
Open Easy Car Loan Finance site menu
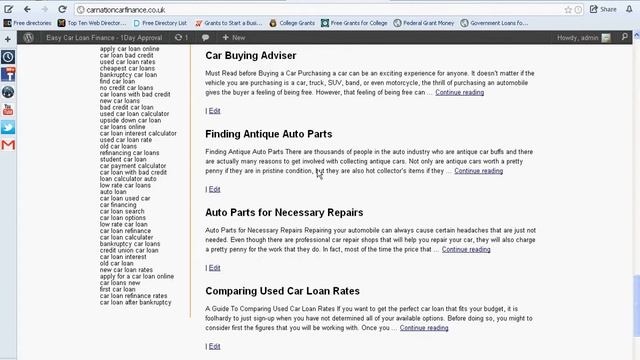tap(104, 38)
